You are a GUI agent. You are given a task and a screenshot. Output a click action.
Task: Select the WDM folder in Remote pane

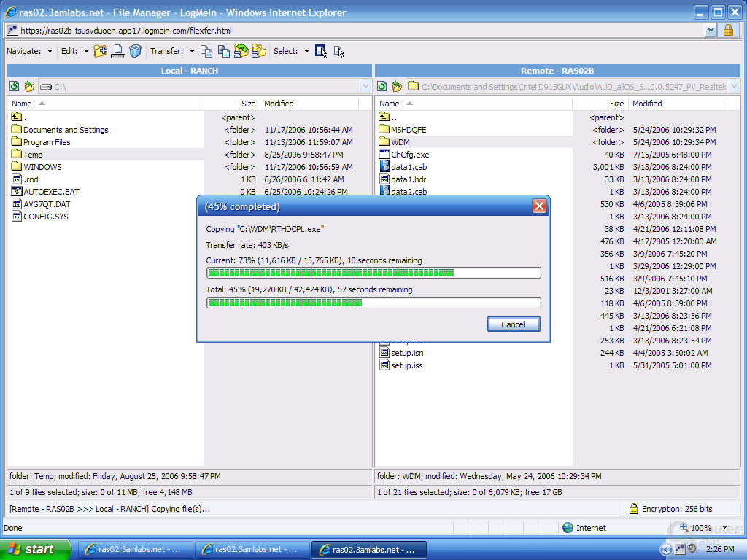pos(400,142)
